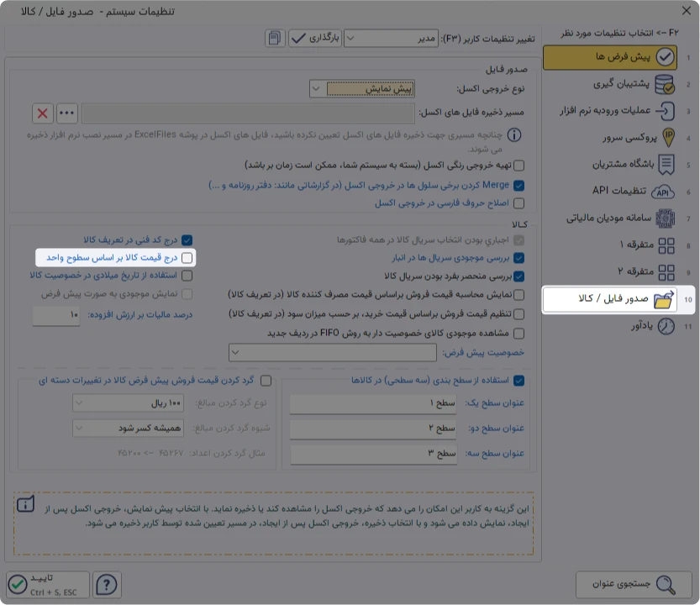This screenshot has height=605, width=700.
Task: Open the مدیر user dropdown
Action: coord(391,39)
